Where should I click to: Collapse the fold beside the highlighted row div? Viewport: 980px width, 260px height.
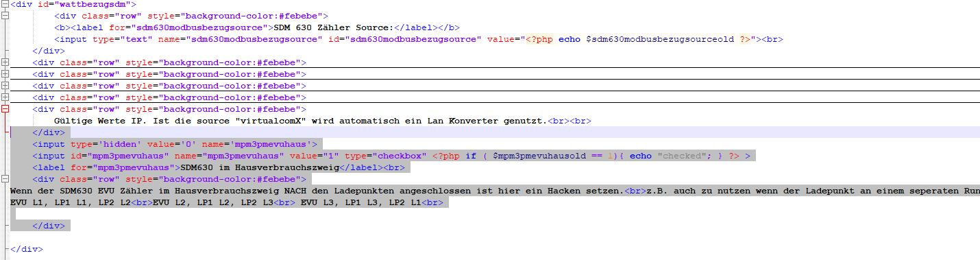[x=5, y=179]
